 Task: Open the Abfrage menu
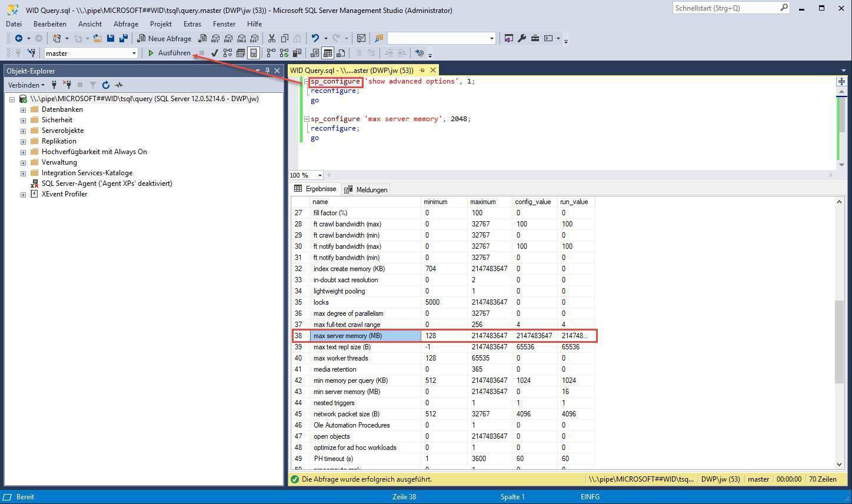pos(125,24)
